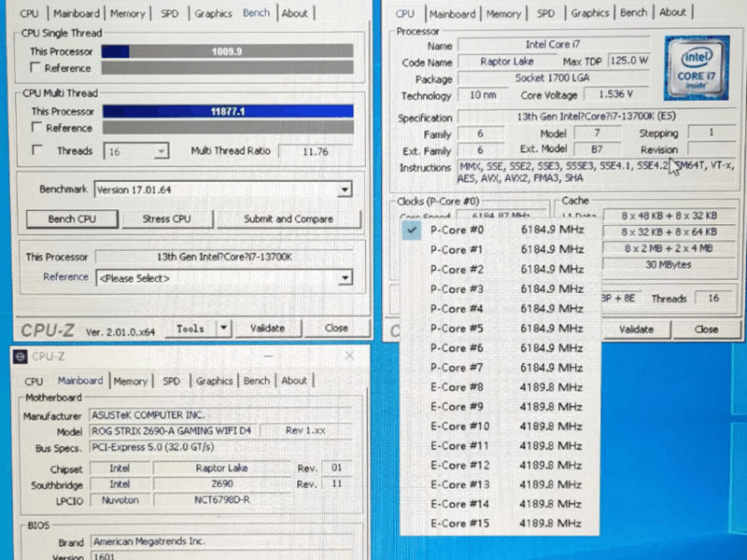Click the multi thread score bar 11877.1
The image size is (747, 560).
[x=228, y=111]
